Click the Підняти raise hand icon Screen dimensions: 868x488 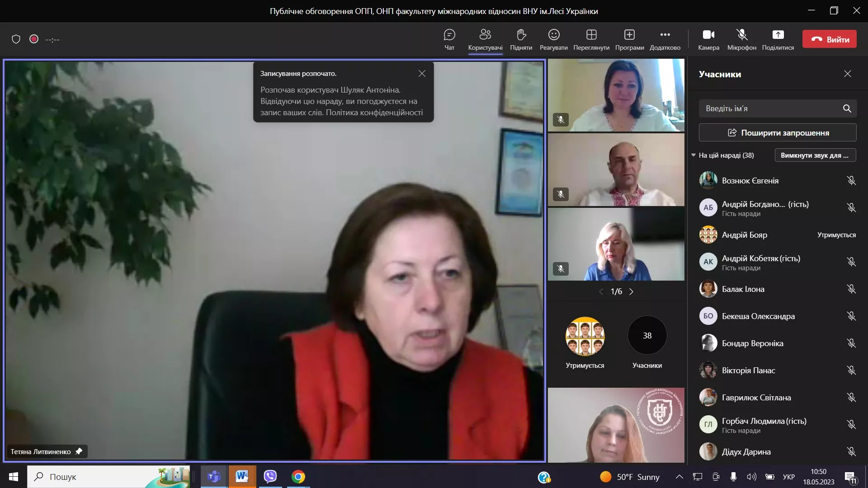tap(521, 35)
